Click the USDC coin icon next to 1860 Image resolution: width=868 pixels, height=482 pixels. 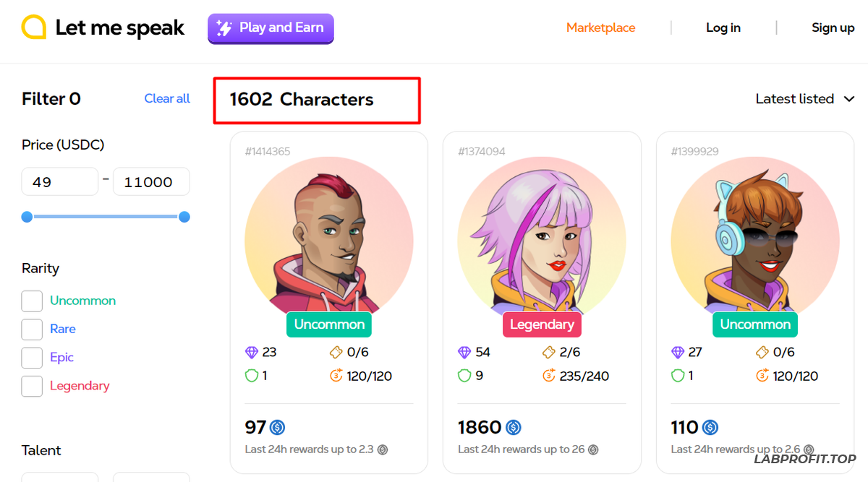[514, 428]
